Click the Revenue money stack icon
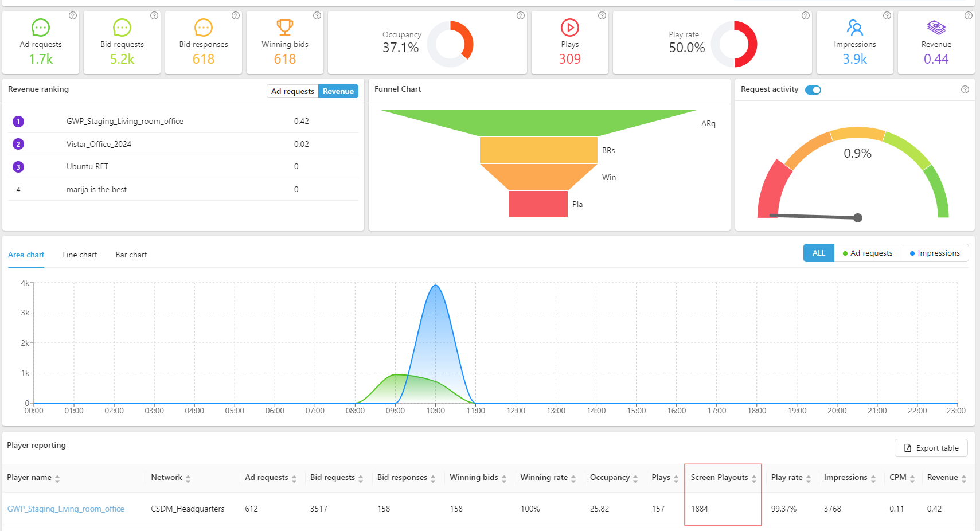The height and width of the screenshot is (531, 980). coord(936,28)
